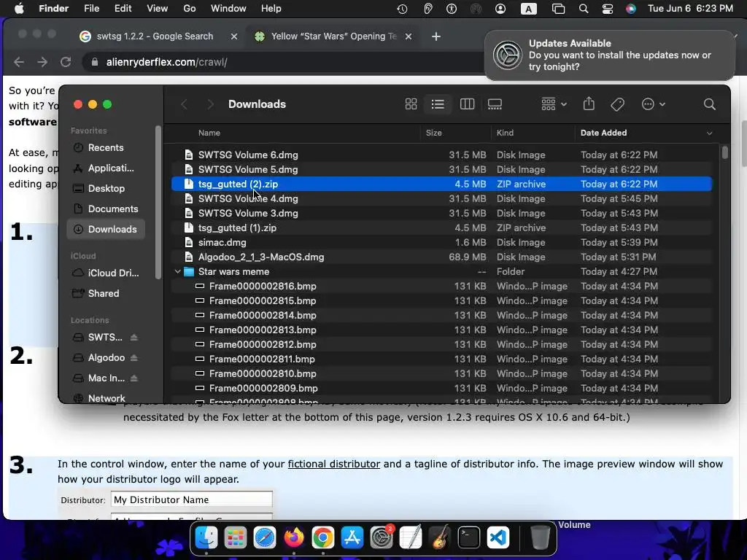
Task: Select SWTSG Volume 5.dmg file
Action: tap(441, 169)
